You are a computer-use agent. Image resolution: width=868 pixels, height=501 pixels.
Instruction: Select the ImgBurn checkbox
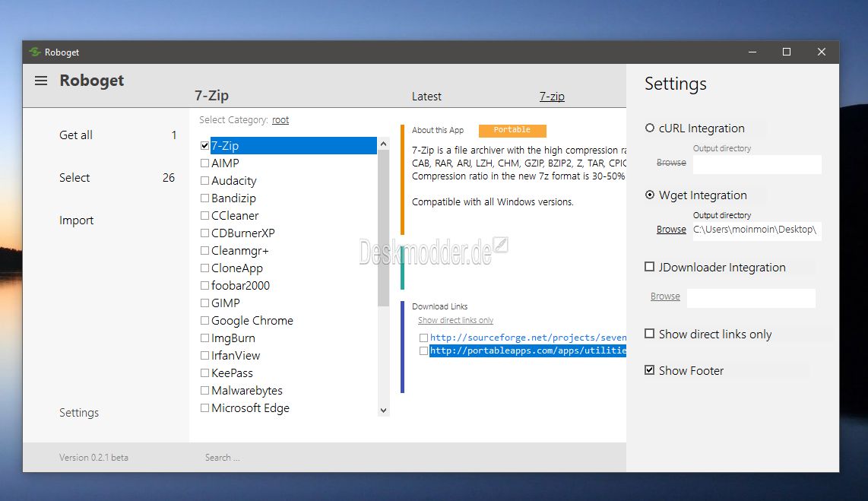point(204,338)
